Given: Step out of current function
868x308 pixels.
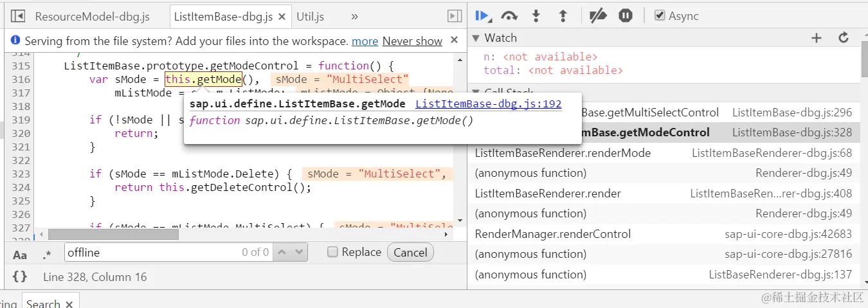Looking at the screenshot, I should (x=563, y=15).
